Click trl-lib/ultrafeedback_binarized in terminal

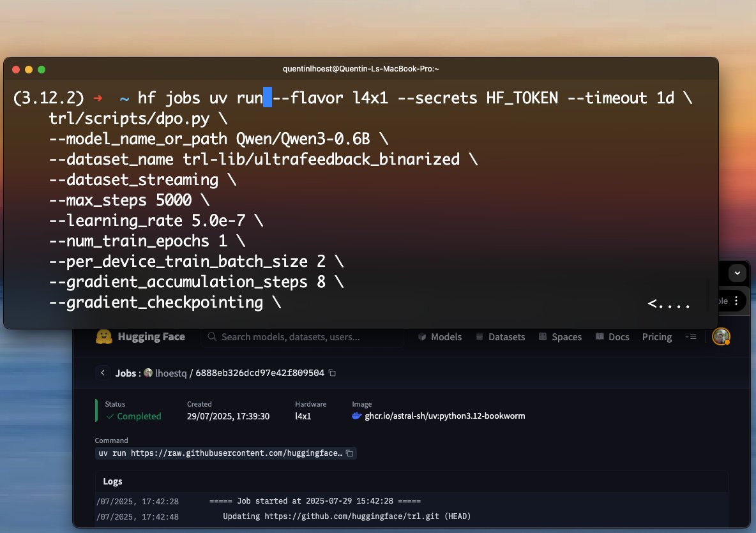click(321, 159)
